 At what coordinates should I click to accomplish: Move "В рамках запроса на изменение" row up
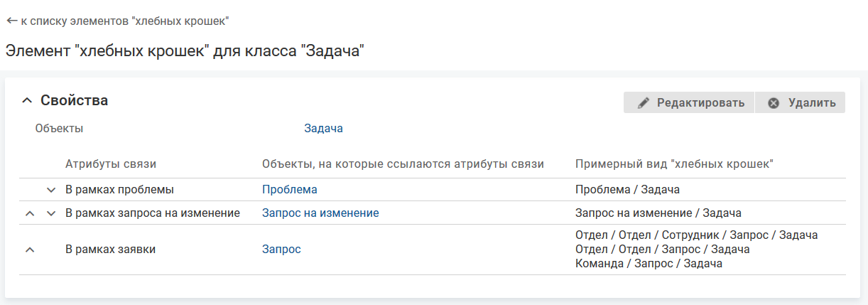pos(29,213)
